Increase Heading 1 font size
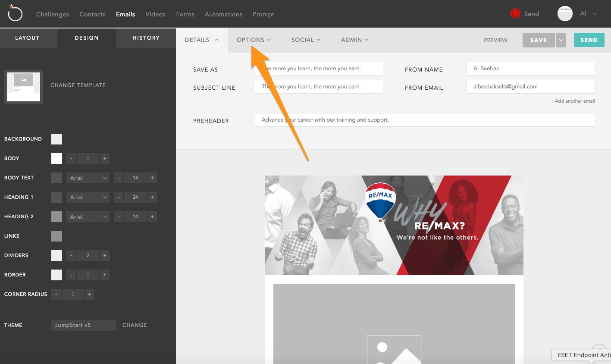 point(152,197)
